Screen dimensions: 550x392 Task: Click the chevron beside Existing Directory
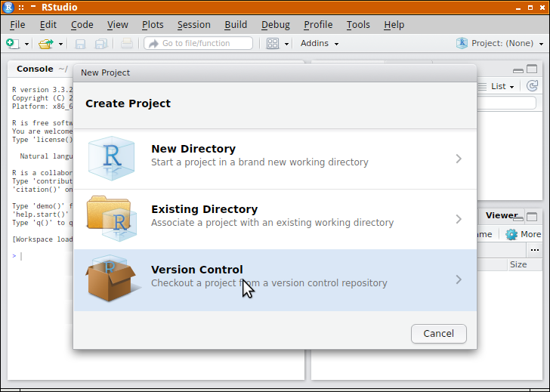coord(459,219)
